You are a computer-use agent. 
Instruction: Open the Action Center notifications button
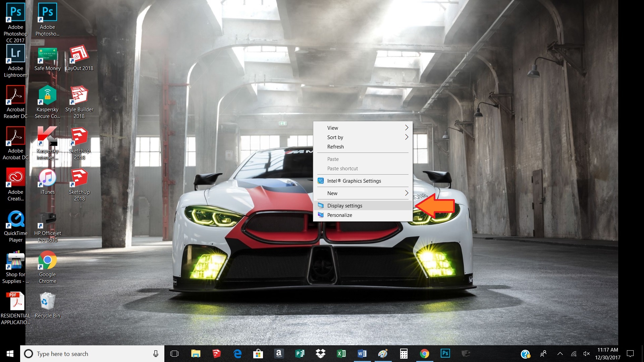pyautogui.click(x=630, y=354)
